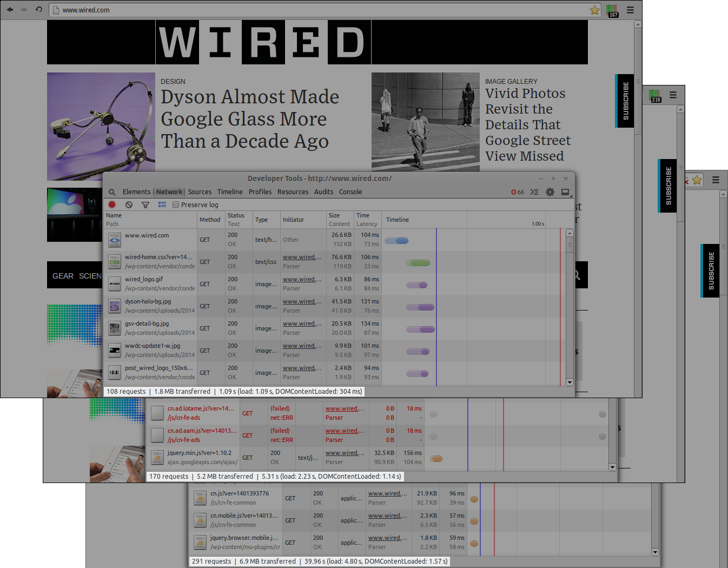Click the wired-home.css green timeline bar
The width and height of the screenshot is (728, 568).
pyautogui.click(x=418, y=263)
